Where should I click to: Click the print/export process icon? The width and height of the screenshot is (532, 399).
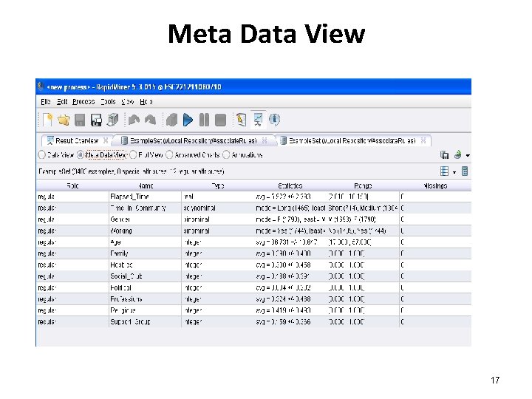coord(112,120)
